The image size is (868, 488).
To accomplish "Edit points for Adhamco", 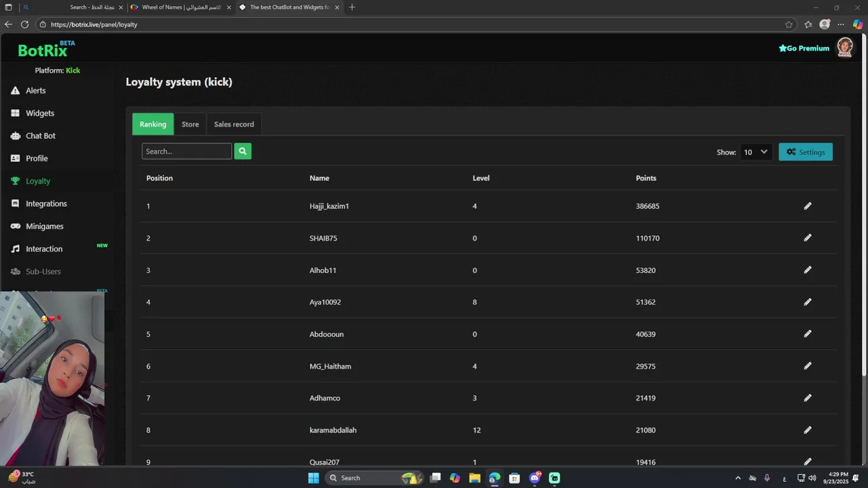I will (x=808, y=398).
